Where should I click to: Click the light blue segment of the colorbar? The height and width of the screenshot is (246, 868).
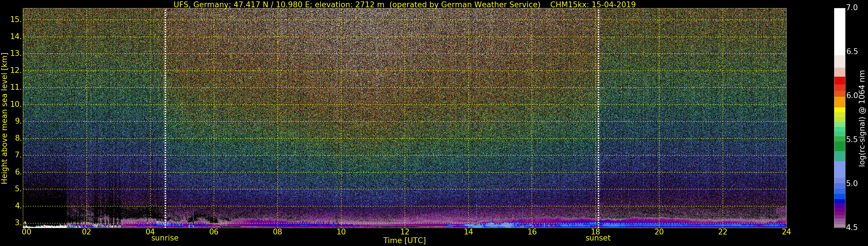839,169
